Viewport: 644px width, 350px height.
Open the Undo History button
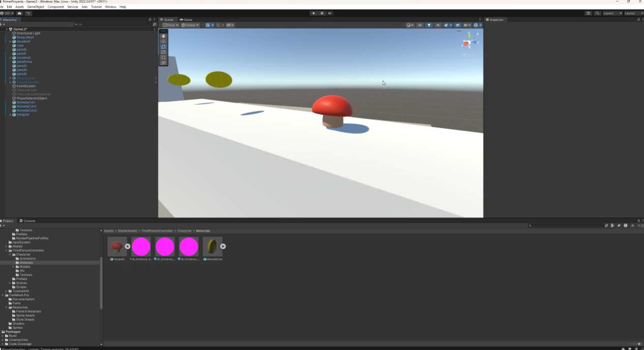tap(588, 13)
